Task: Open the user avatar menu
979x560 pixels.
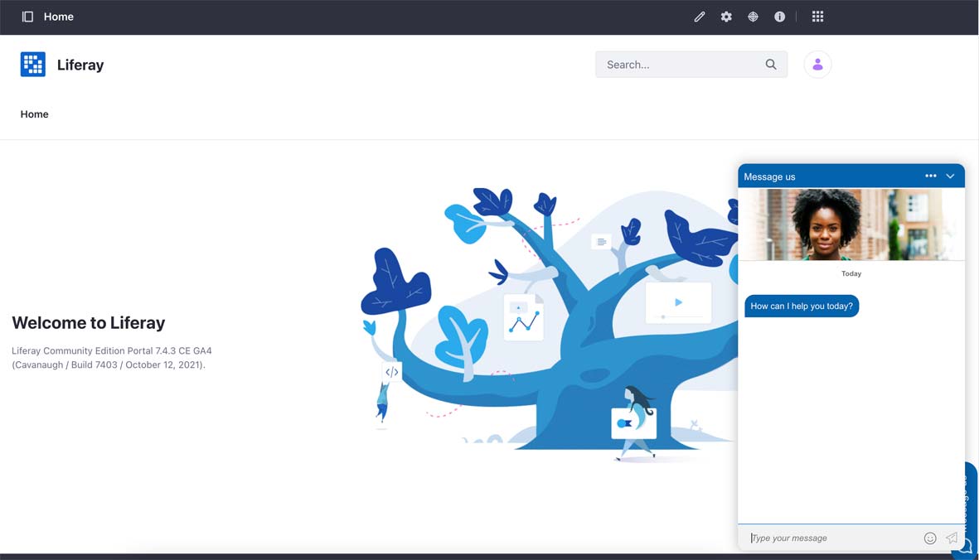Action: point(817,65)
